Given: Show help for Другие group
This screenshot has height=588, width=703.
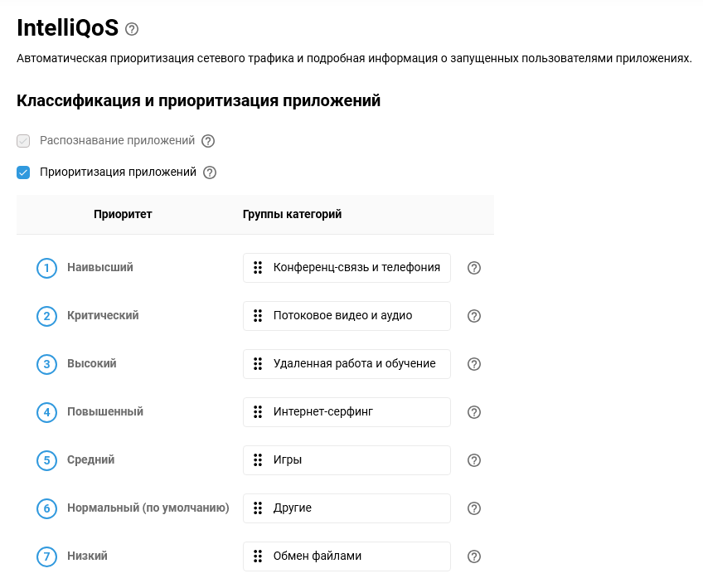Looking at the screenshot, I should tap(474, 508).
